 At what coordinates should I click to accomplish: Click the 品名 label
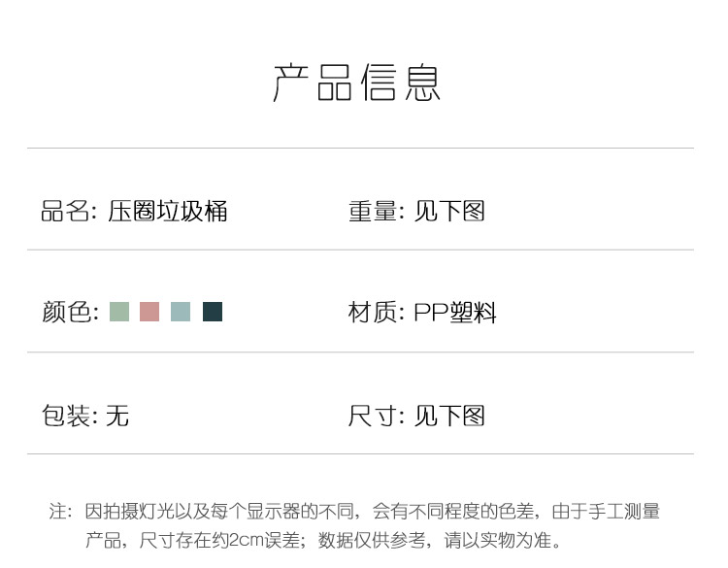point(65,212)
